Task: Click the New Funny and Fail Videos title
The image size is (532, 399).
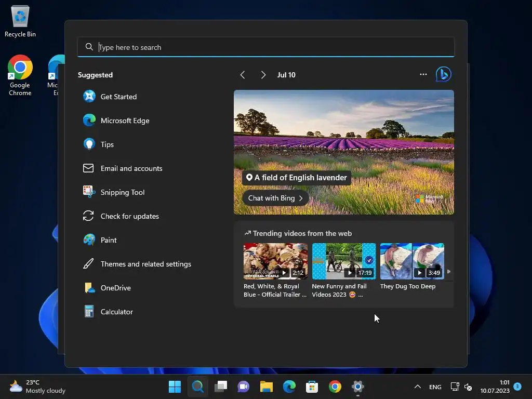Action: click(339, 290)
